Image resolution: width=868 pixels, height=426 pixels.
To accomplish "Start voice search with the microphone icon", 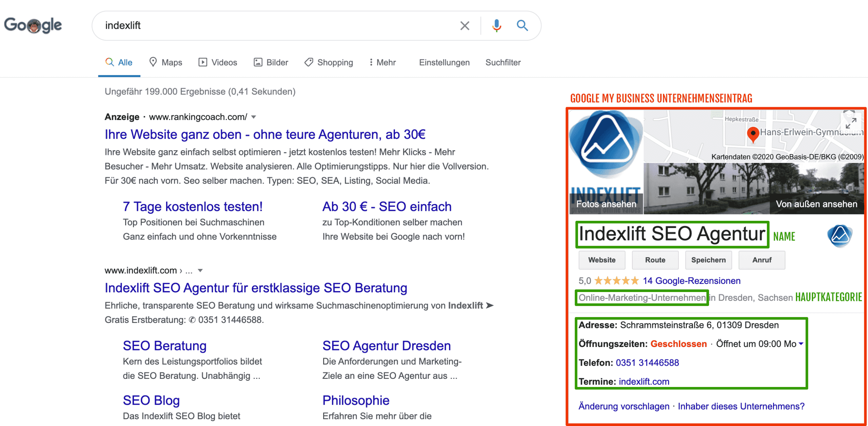I will pos(497,25).
